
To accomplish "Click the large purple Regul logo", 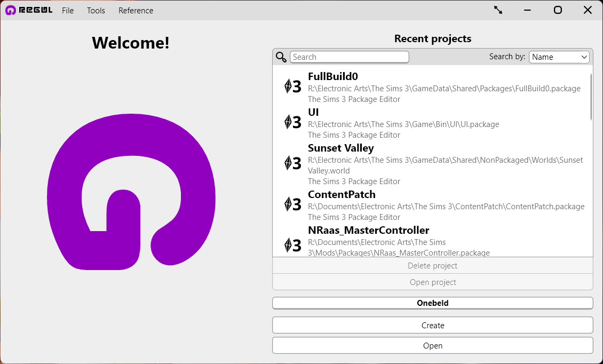I will coord(131,192).
